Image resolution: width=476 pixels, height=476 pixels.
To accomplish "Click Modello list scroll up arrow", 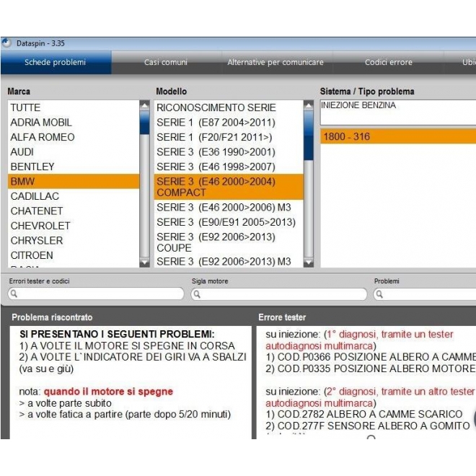I will 309,105.
